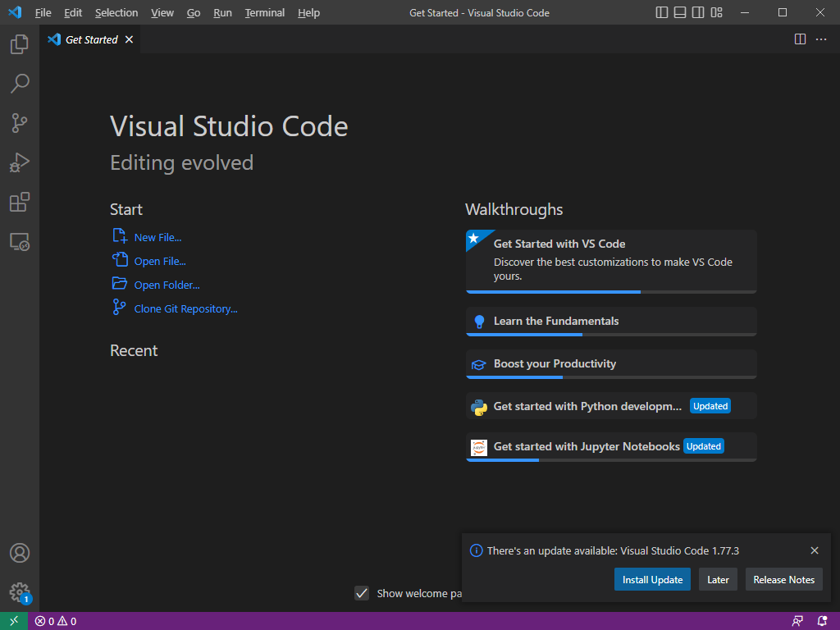Click the New File icon beside link

(120, 235)
